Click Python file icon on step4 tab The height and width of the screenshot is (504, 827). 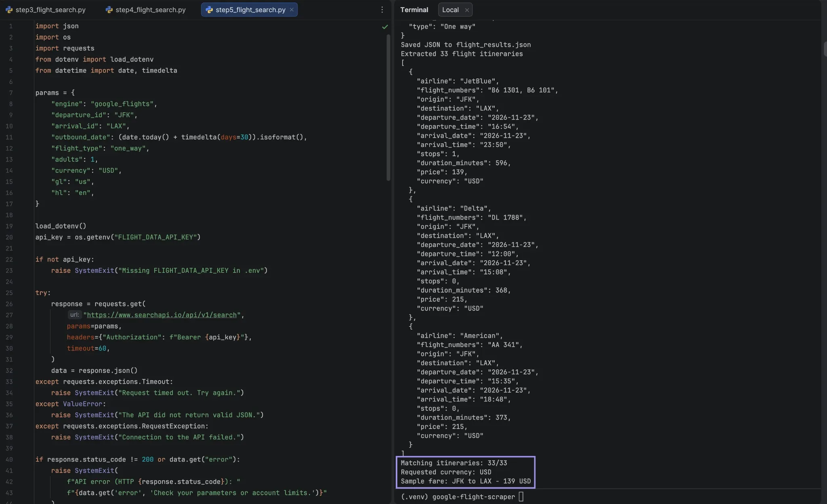(109, 10)
